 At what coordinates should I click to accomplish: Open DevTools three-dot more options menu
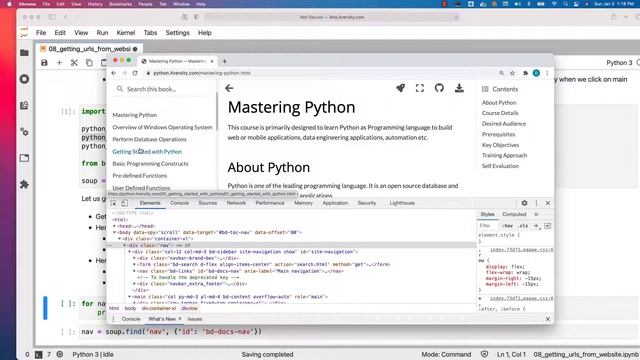pos(536,203)
